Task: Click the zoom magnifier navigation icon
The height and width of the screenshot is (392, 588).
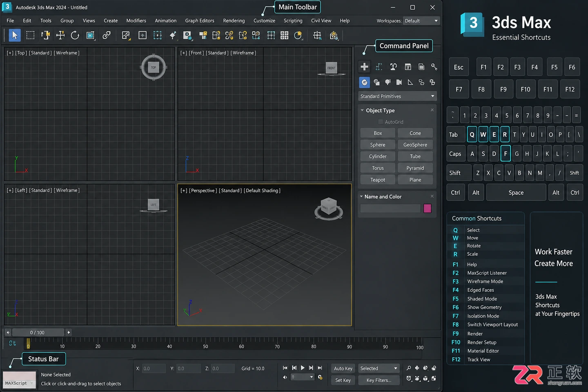Action: tap(409, 368)
